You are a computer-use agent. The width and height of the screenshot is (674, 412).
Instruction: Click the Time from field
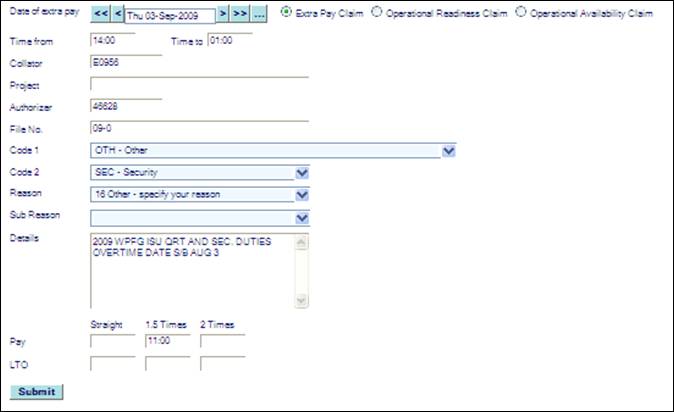(111, 42)
